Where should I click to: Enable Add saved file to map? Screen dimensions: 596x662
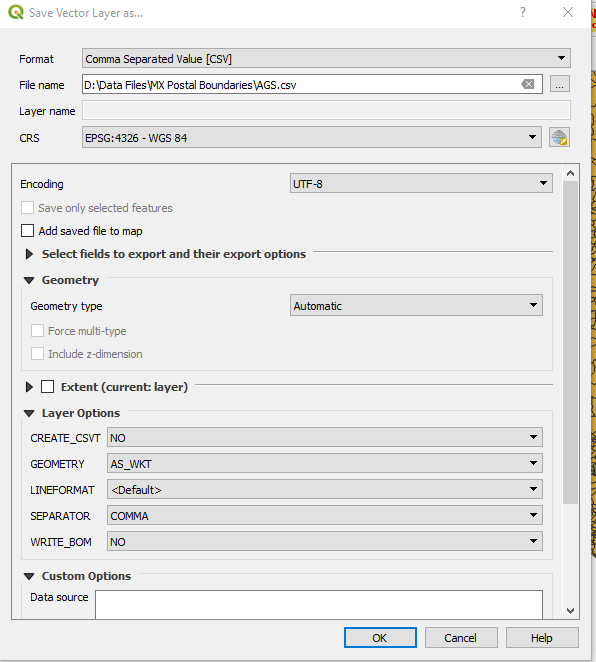click(27, 231)
